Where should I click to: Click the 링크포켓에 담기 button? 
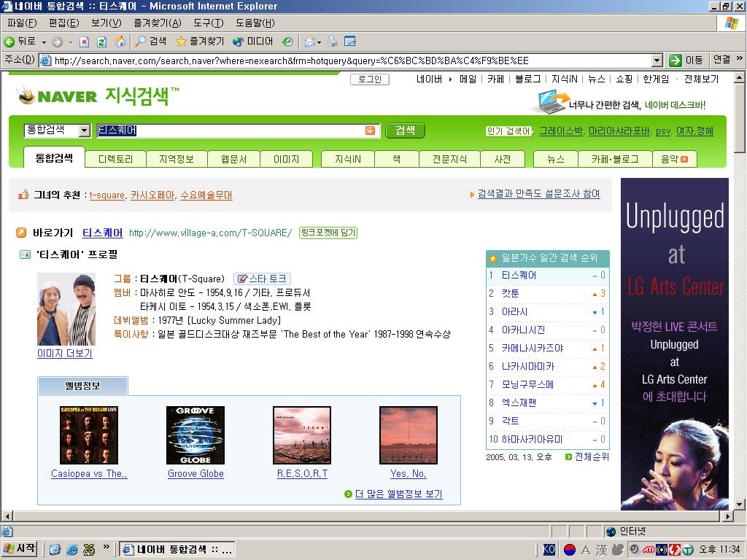(328, 233)
